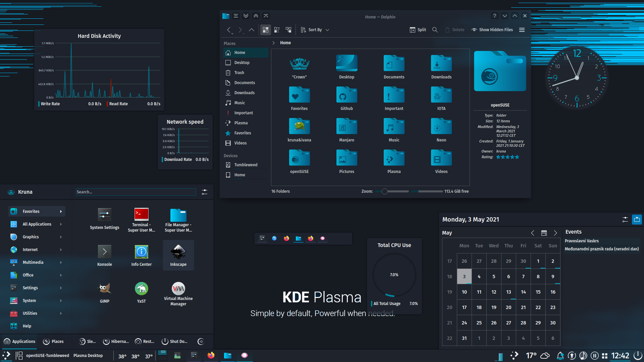This screenshot has height=362, width=644.
Task: Switch to Places tab in launcher
Action: pos(53,342)
